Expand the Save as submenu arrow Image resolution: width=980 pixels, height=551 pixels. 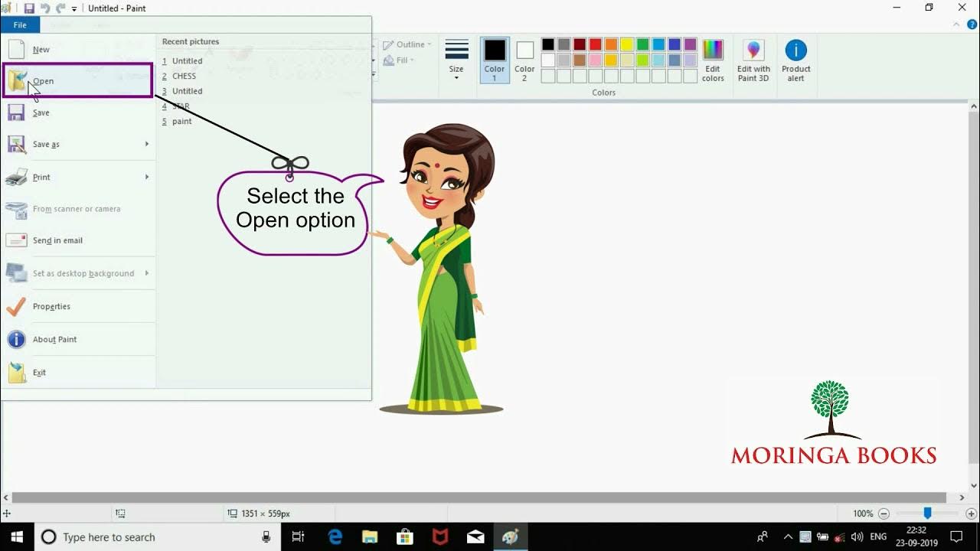(147, 144)
